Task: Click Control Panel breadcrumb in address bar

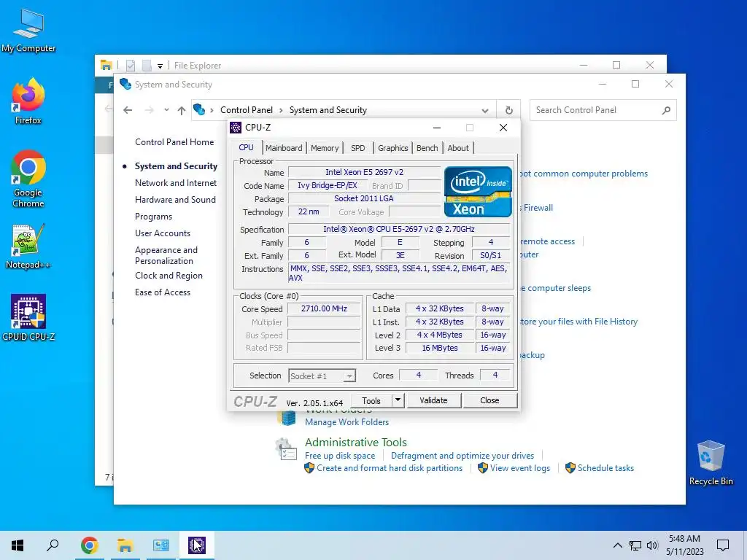Action: click(x=247, y=110)
